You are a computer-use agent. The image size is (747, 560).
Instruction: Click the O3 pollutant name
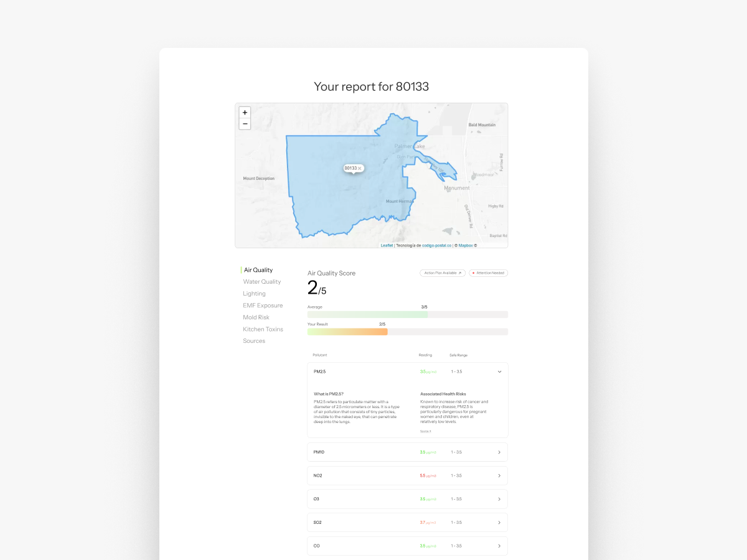(x=316, y=499)
